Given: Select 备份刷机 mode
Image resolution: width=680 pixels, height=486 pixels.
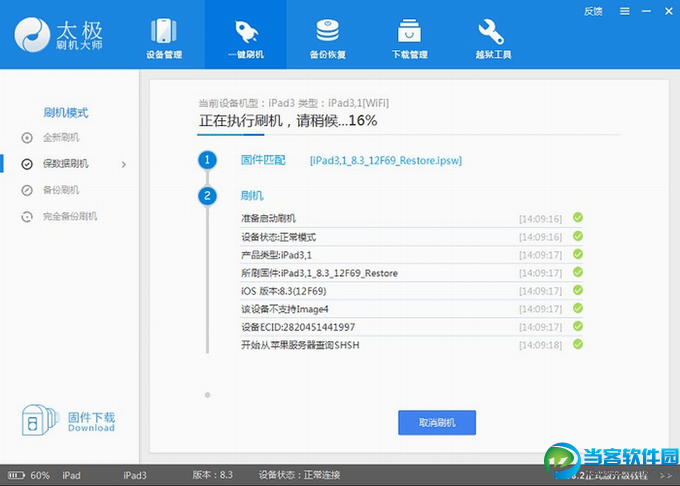Looking at the screenshot, I should [x=61, y=190].
